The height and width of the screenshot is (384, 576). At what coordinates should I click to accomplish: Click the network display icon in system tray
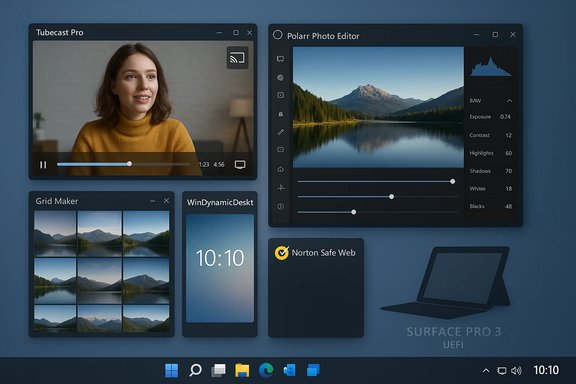(501, 371)
